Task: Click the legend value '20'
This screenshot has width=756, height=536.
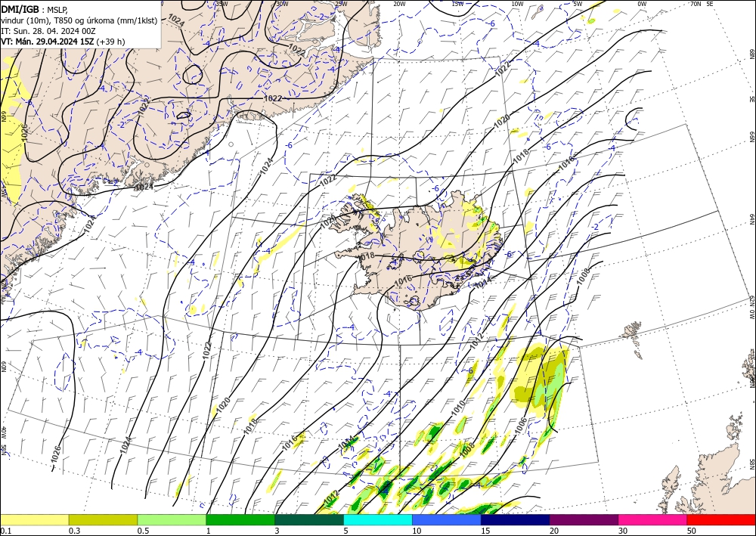Action: point(554,531)
